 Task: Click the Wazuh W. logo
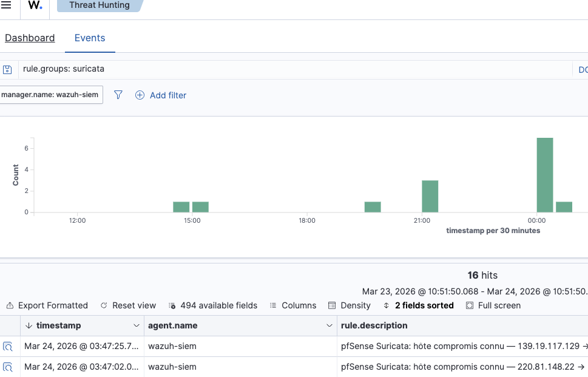pyautogui.click(x=35, y=5)
